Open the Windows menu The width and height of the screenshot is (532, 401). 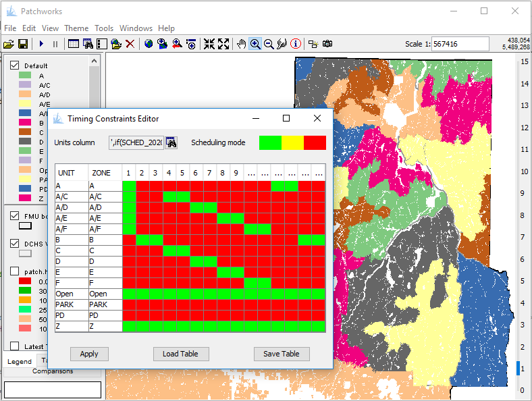pyautogui.click(x=136, y=28)
